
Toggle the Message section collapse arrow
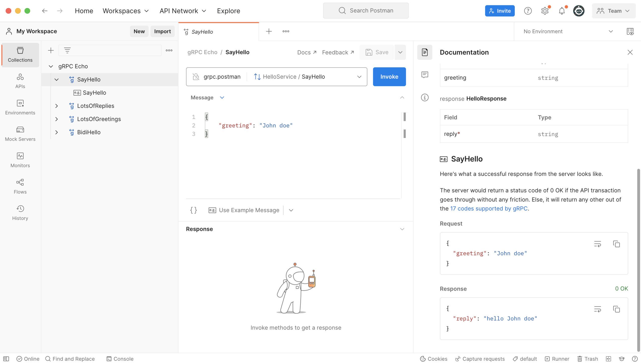click(402, 97)
